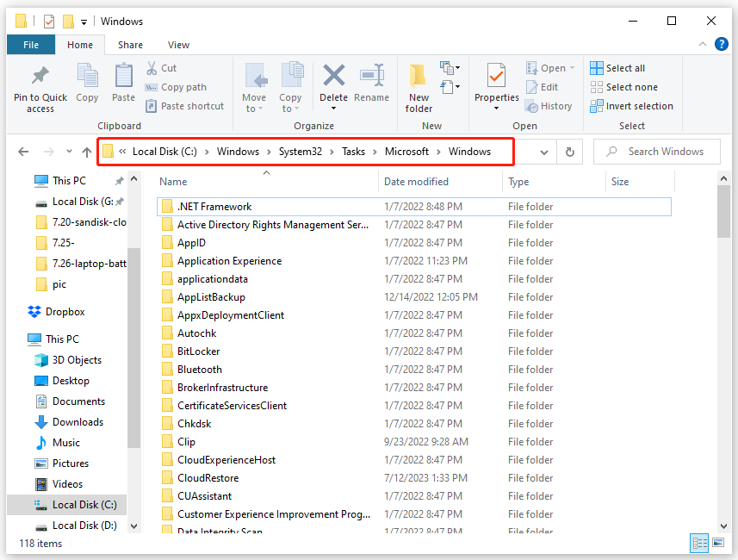Click Invert selection in the ribbon
Viewport: 738px width, 560px height.
click(632, 105)
